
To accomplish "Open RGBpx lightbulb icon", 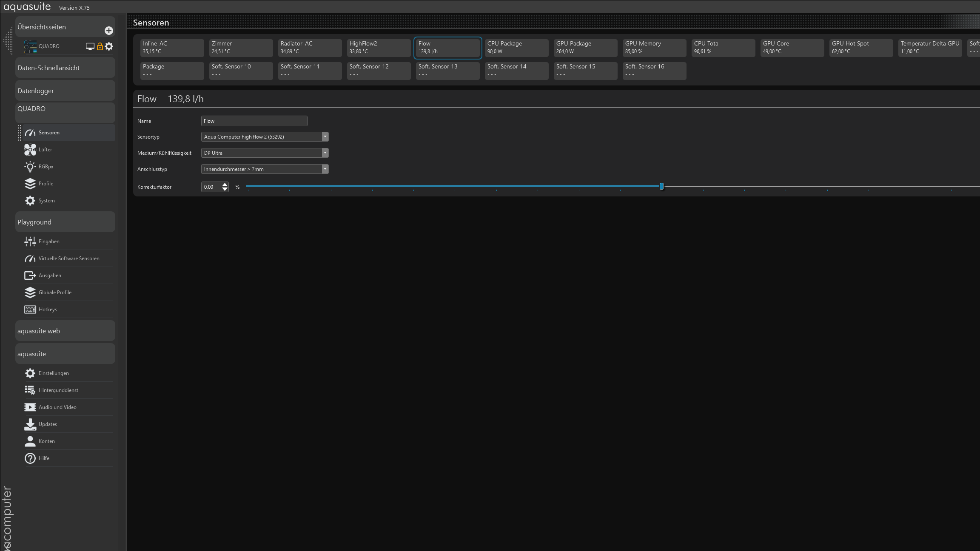I will pyautogui.click(x=30, y=167).
